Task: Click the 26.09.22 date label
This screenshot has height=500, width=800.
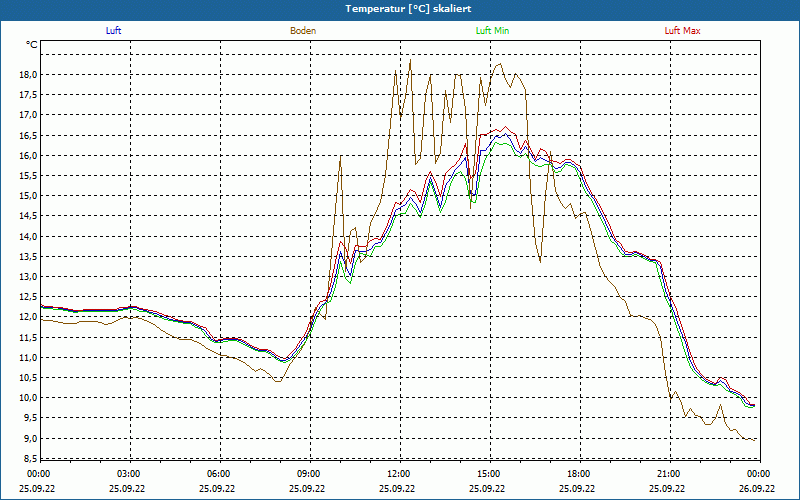Action: [x=757, y=488]
